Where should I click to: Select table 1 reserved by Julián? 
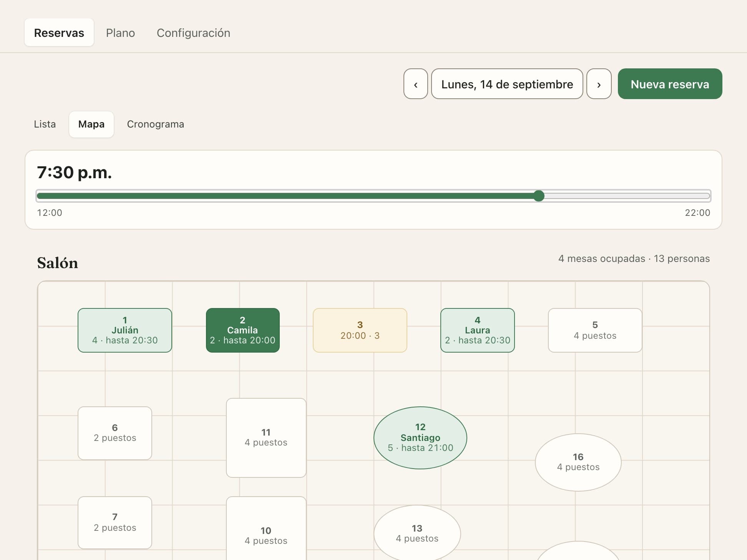click(125, 330)
